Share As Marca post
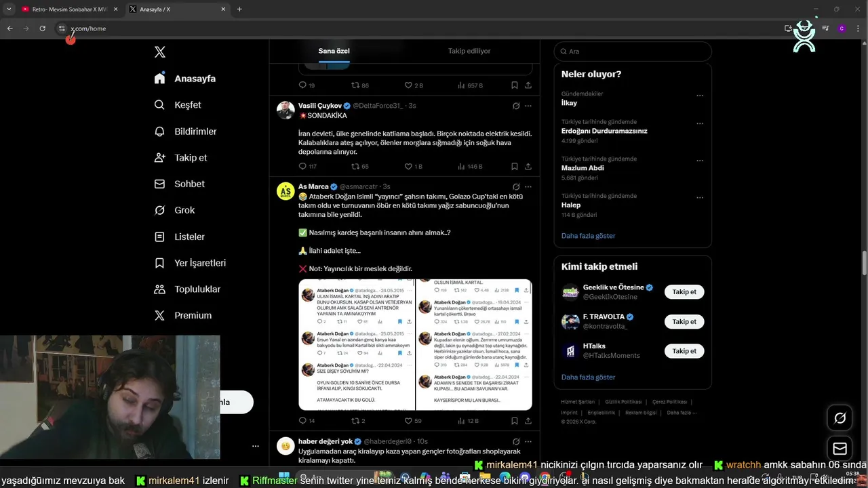Viewport: 868px width, 488px height. coord(528,421)
